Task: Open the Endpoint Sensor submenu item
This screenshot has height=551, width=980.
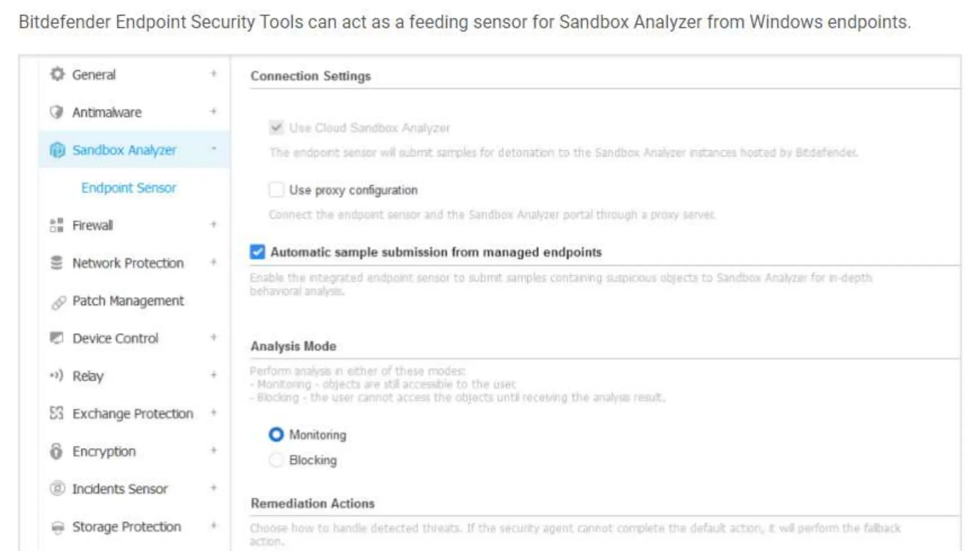Action: coord(128,188)
